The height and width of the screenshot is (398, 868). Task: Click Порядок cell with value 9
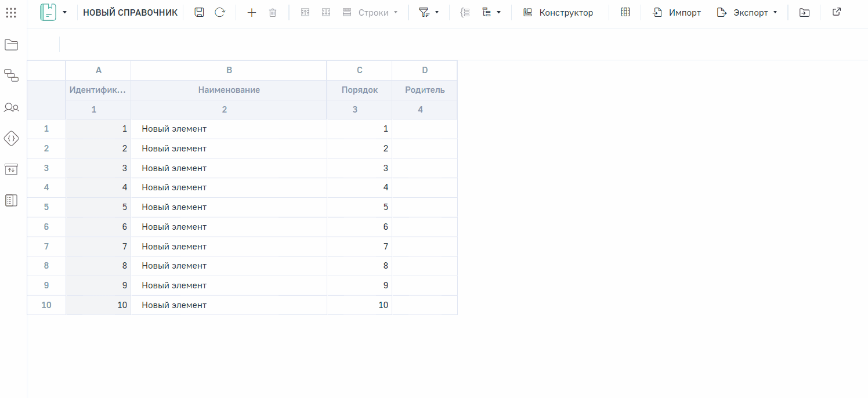tap(360, 285)
